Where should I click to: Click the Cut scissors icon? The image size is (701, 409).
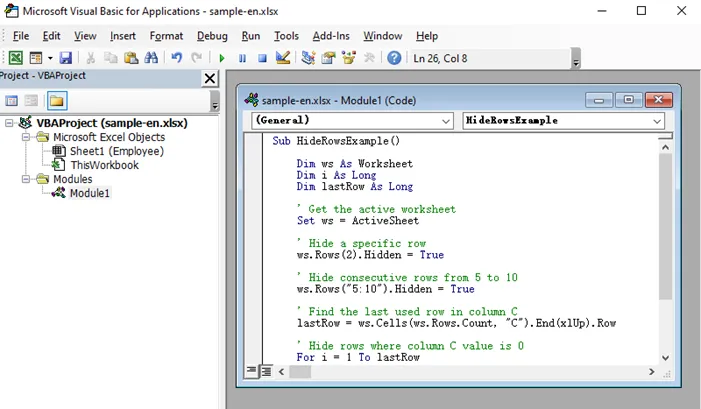coord(91,58)
